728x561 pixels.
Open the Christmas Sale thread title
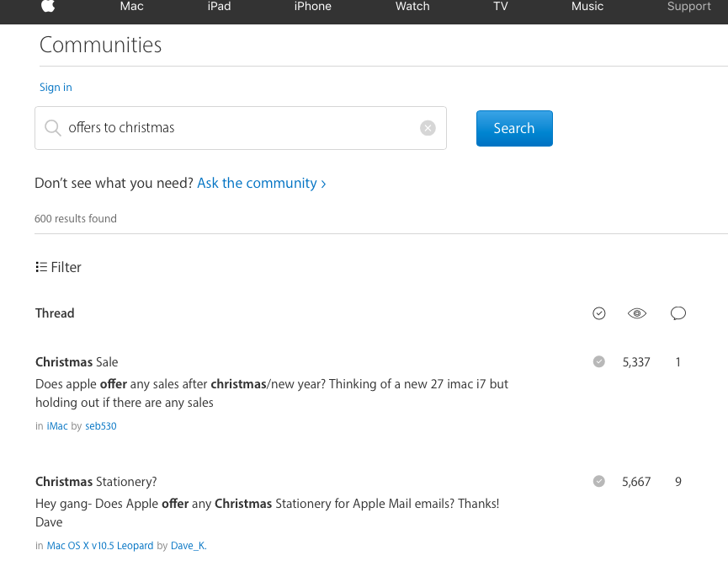pos(77,362)
